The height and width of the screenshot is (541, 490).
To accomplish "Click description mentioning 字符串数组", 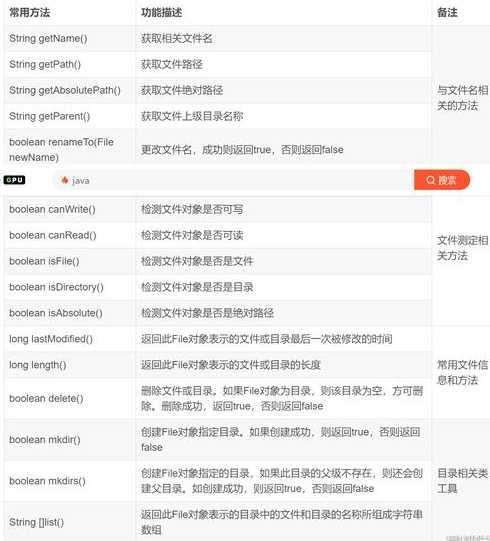I will coord(282,522).
